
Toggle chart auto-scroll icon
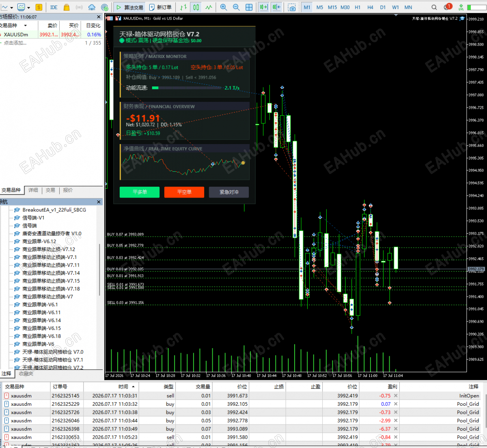pyautogui.click(x=264, y=7)
